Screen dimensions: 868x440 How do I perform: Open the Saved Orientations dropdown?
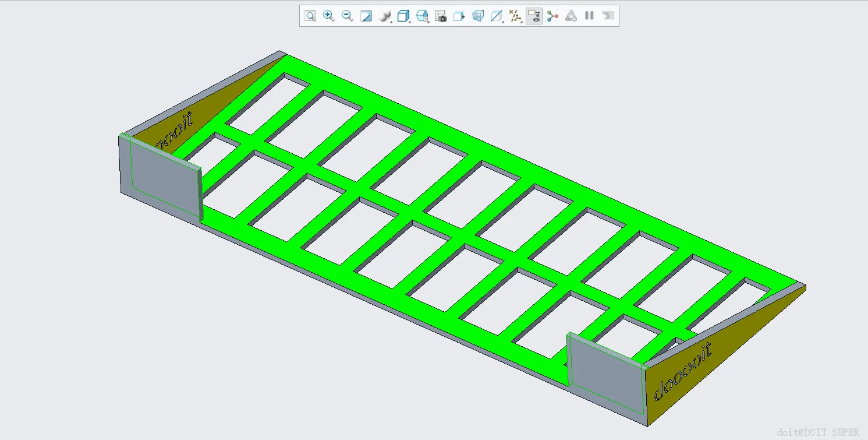422,16
